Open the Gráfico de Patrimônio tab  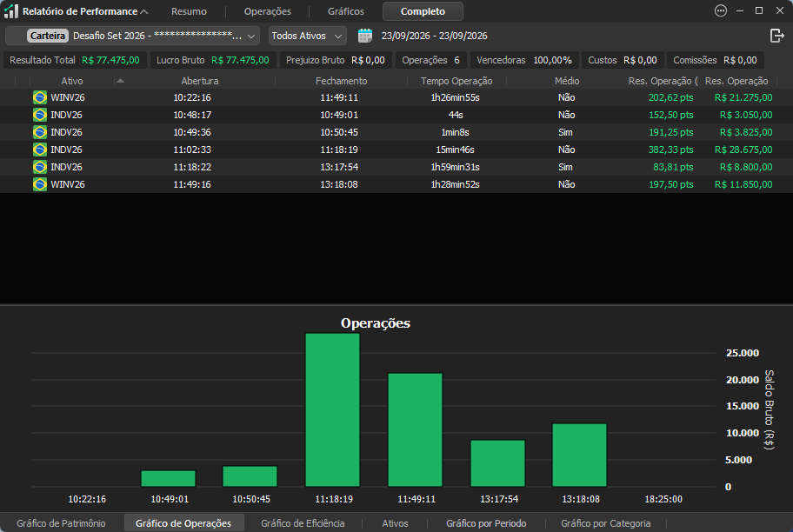coord(61,523)
